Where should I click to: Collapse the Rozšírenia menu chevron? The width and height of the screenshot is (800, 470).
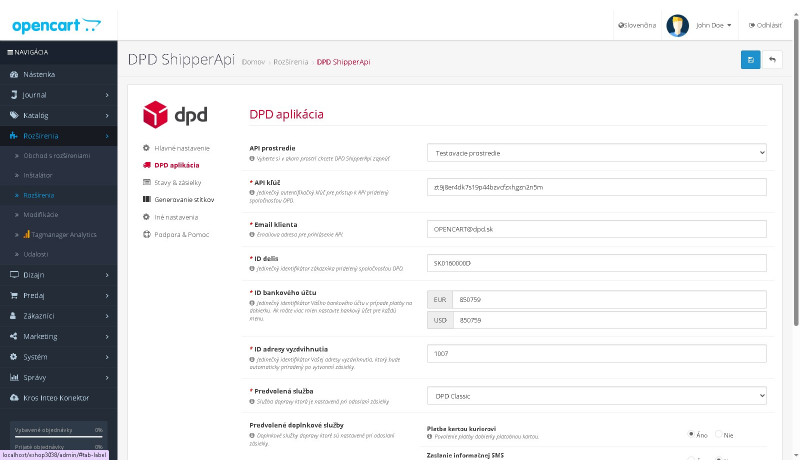(107, 136)
